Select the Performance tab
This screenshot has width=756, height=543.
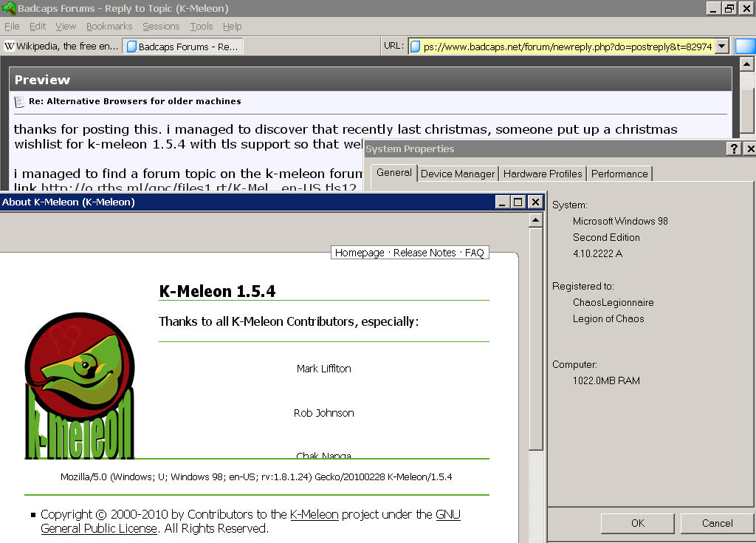coord(619,174)
